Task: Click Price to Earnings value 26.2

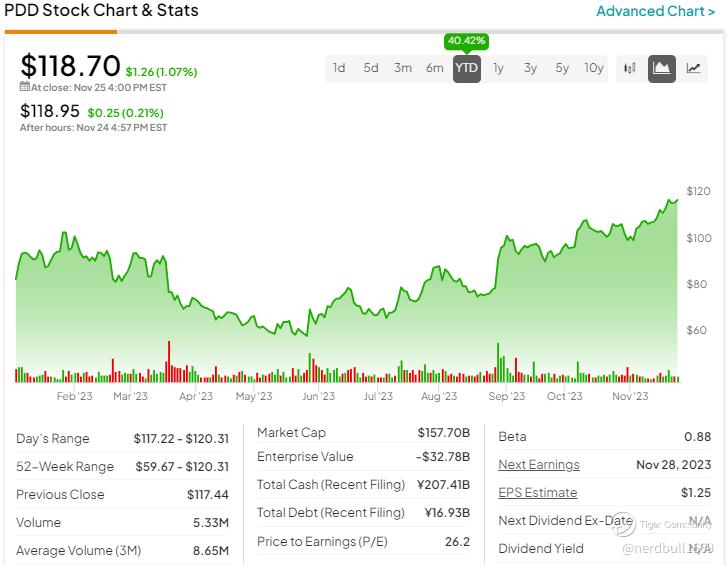Action: [457, 541]
